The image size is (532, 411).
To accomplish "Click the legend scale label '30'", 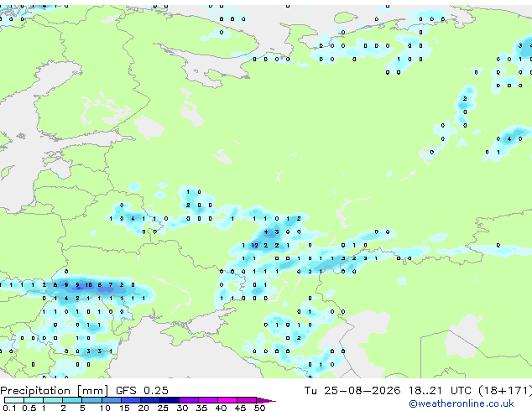I will [x=182, y=408].
